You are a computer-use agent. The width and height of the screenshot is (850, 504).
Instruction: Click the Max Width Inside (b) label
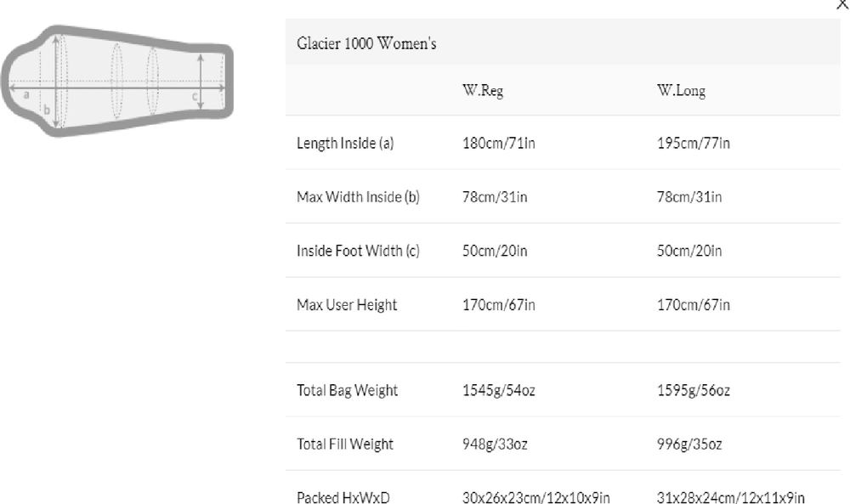point(358,197)
